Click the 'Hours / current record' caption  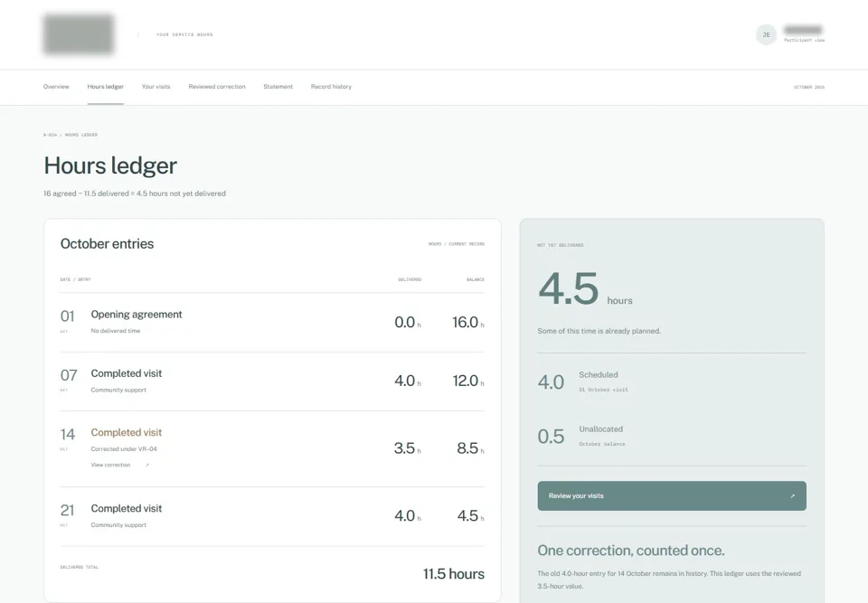[456, 244]
